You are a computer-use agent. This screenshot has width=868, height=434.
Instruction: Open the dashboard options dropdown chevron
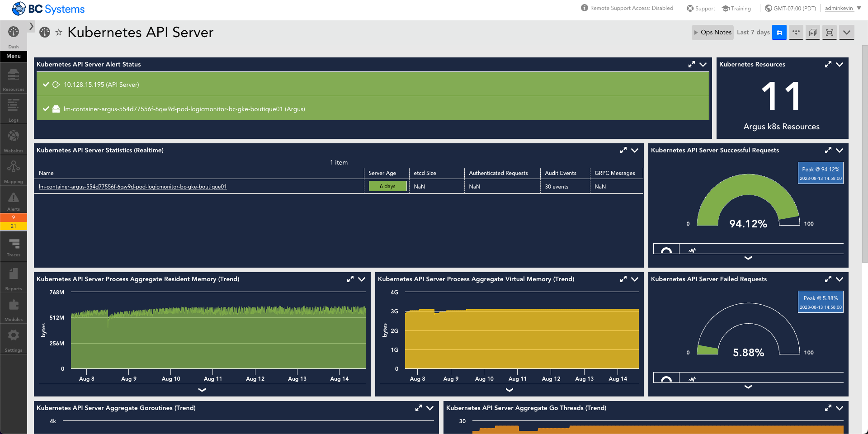coord(847,32)
